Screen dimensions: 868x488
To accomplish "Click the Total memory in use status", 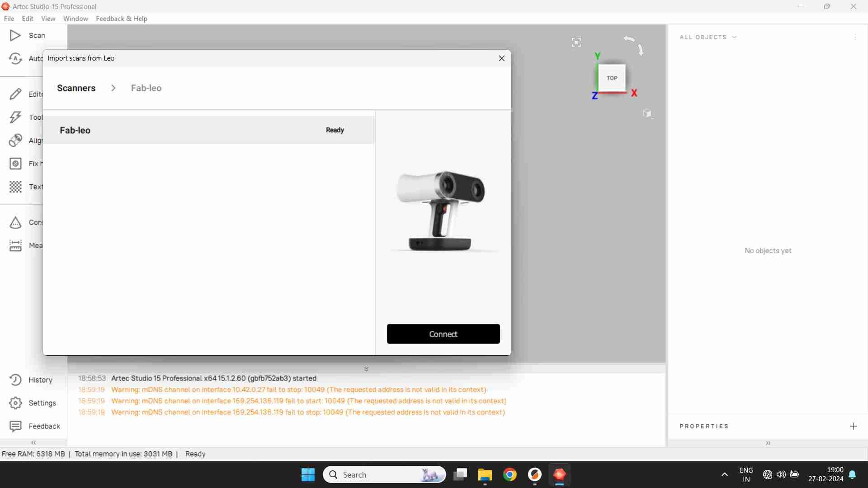I will click(x=123, y=454).
